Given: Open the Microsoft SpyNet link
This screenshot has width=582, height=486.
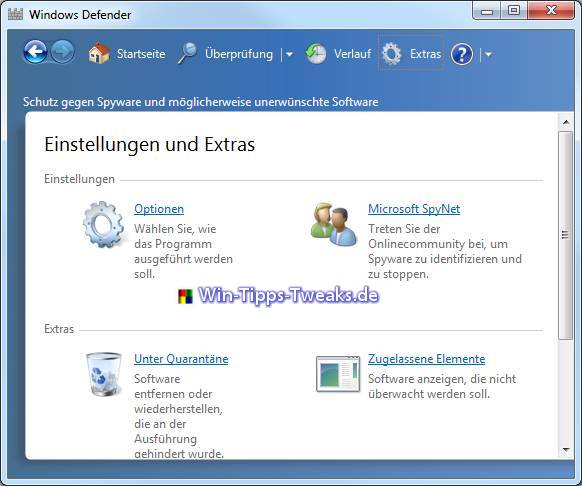Looking at the screenshot, I should pos(414,209).
